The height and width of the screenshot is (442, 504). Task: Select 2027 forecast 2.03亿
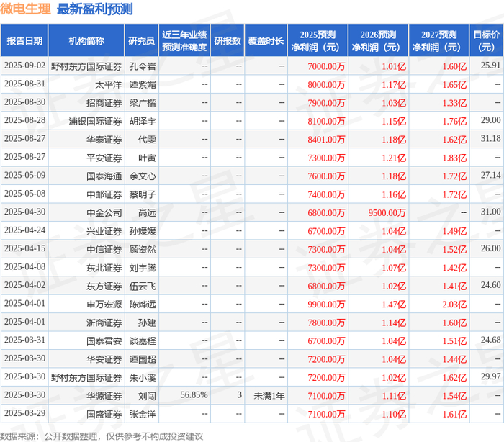(x=454, y=305)
